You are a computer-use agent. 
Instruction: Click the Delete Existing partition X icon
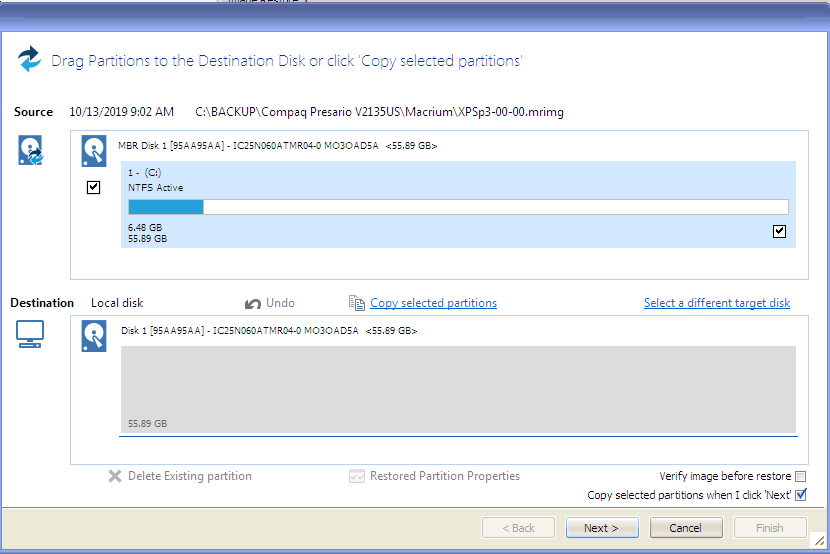point(115,476)
